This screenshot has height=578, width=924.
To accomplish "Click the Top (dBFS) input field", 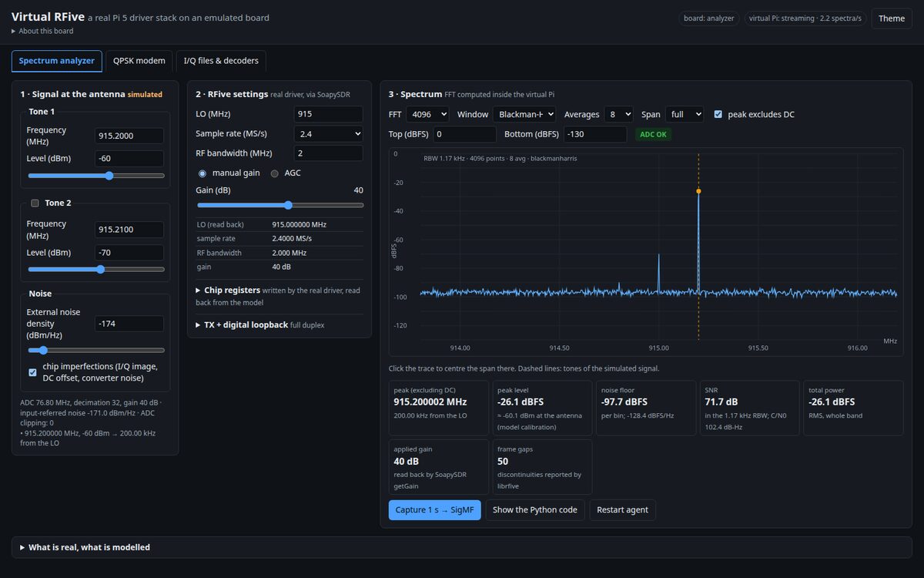I will [465, 134].
